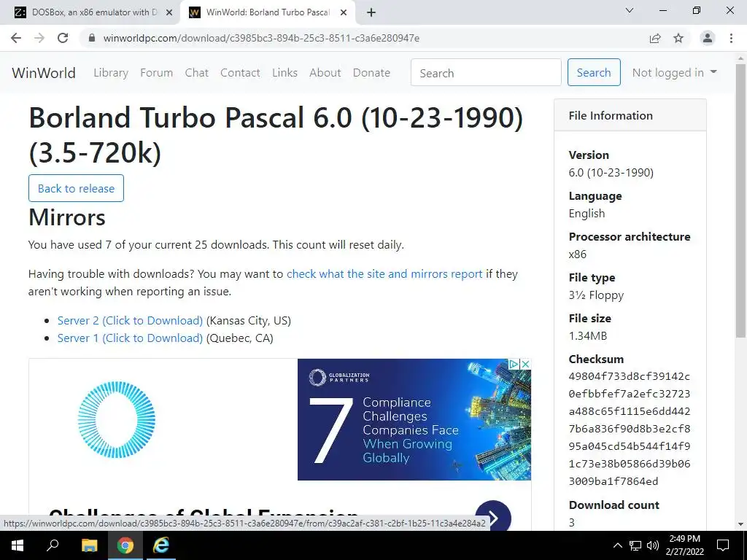Viewport: 747px width, 560px height.
Task: Click the 6.0 (10-23-1990) version value
Action: (611, 172)
